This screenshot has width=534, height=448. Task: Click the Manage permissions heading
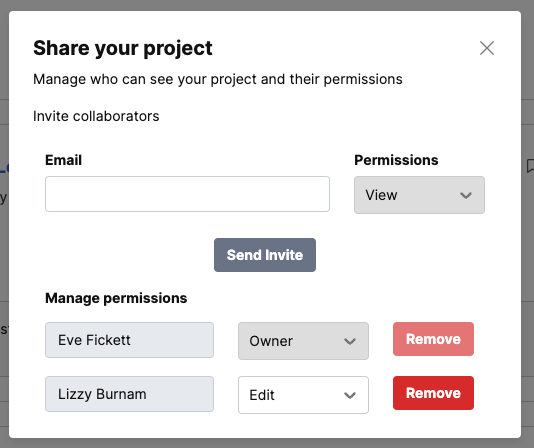pyautogui.click(x=116, y=298)
